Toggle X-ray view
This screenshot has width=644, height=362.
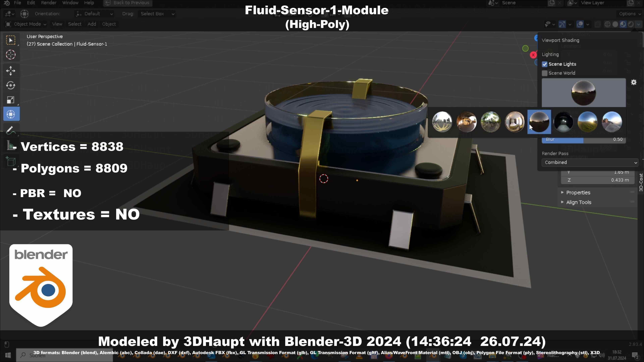[598, 24]
